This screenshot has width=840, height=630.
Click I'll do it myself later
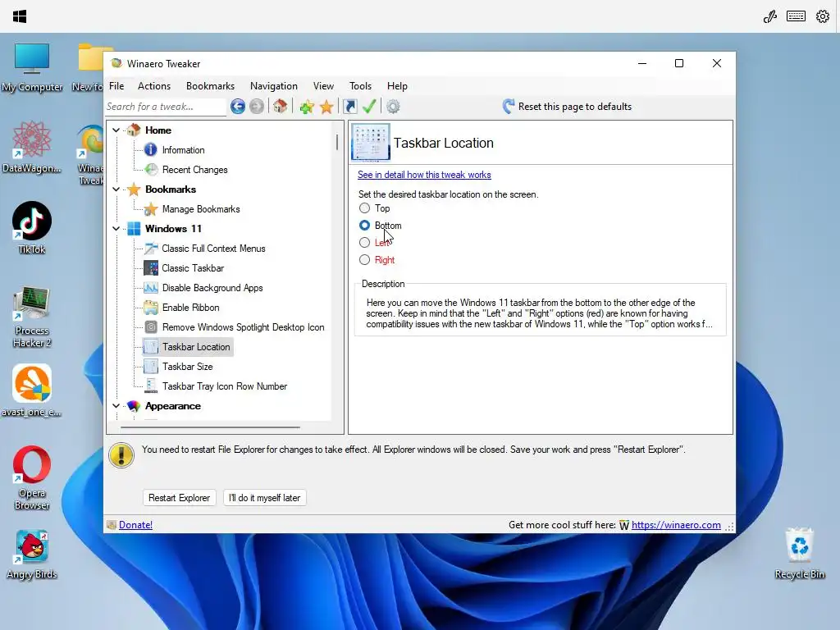click(x=265, y=498)
